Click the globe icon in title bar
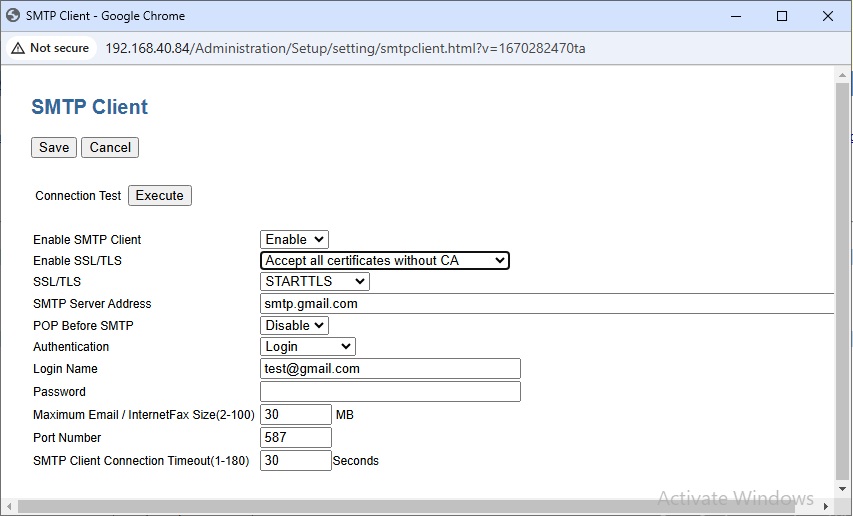The height and width of the screenshot is (516, 853). [x=13, y=15]
